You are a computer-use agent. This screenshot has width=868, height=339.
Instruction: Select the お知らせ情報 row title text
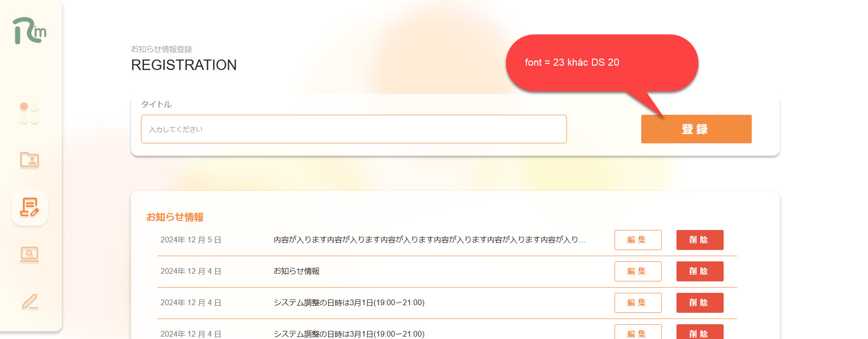[296, 271]
